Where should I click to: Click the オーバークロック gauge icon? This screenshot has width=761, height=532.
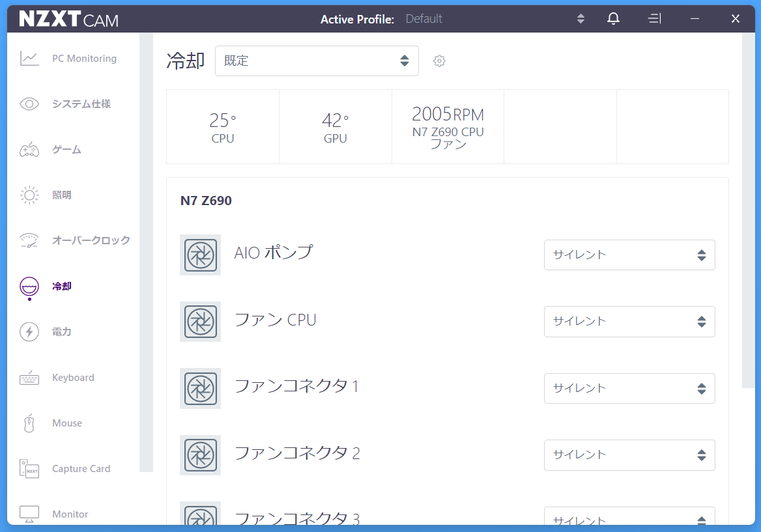pyautogui.click(x=29, y=240)
